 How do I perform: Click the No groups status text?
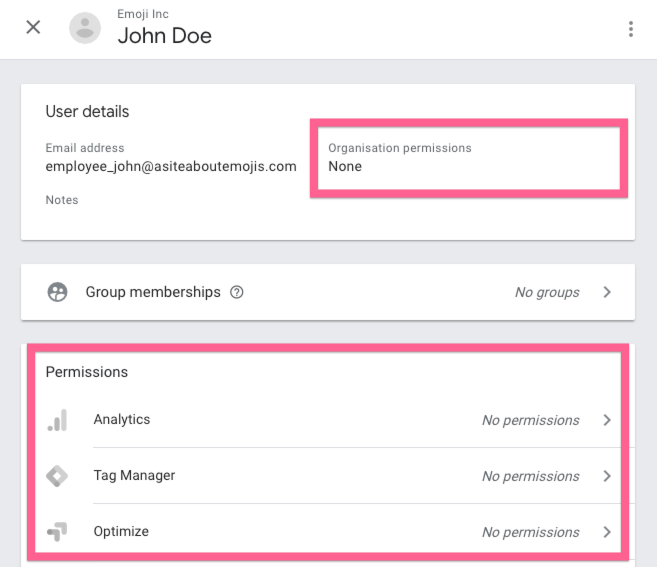547,293
